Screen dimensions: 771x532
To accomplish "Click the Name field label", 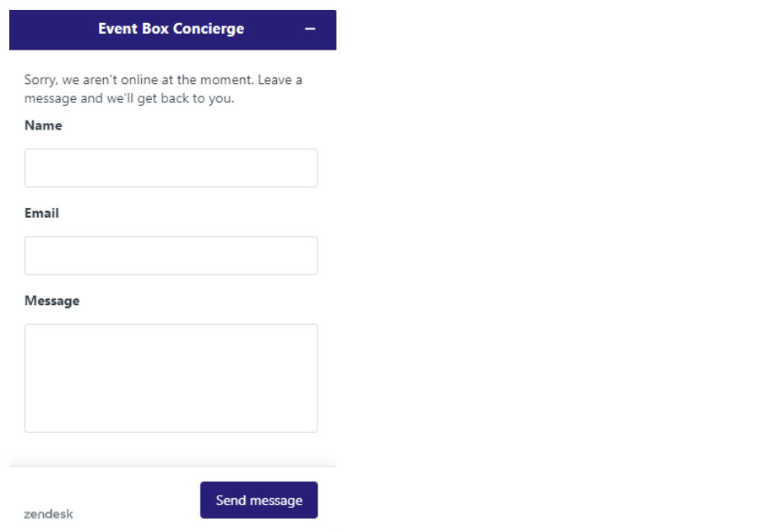I will point(43,125).
